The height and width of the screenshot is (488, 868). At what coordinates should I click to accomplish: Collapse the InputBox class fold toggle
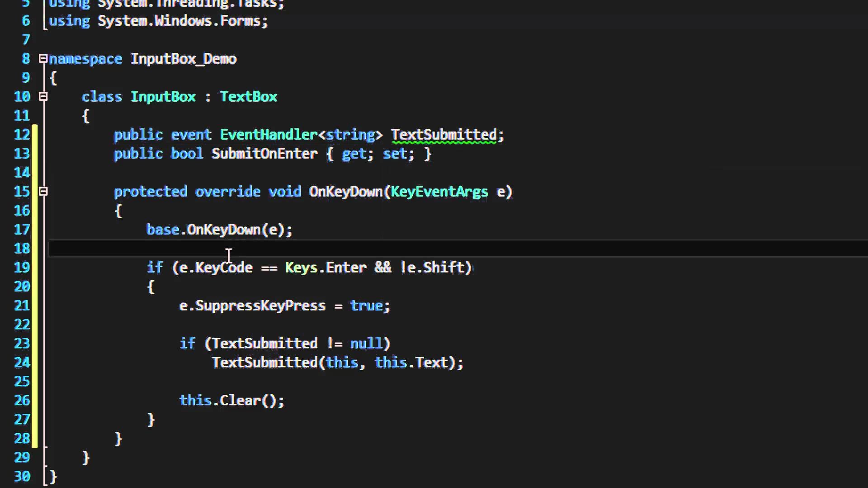coord(43,96)
